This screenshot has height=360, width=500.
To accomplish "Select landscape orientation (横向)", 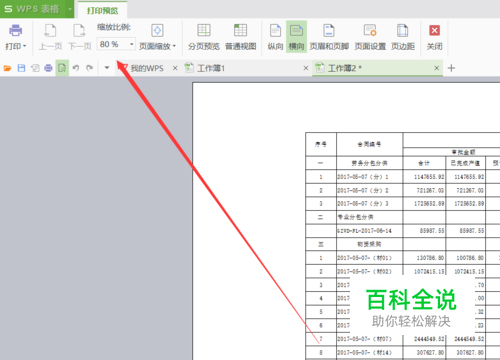I will (296, 37).
